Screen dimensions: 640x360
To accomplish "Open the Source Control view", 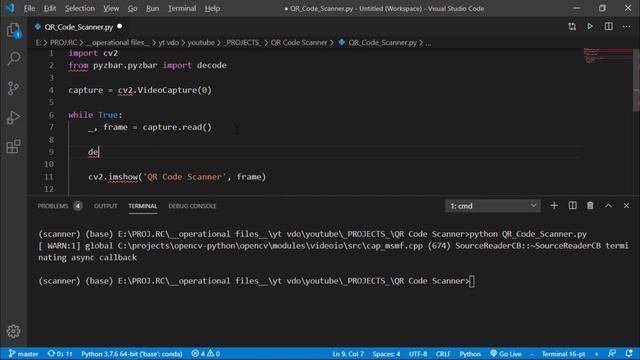I will coord(13,88).
